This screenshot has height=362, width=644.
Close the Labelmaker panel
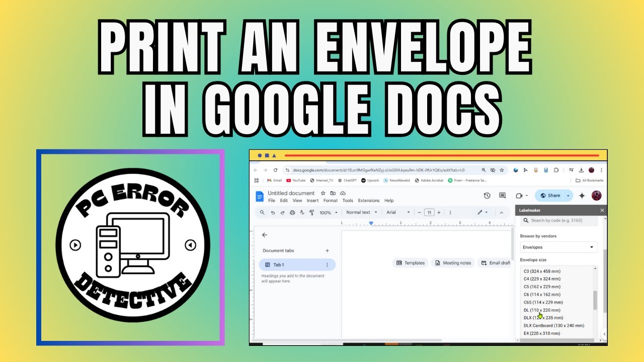602,211
